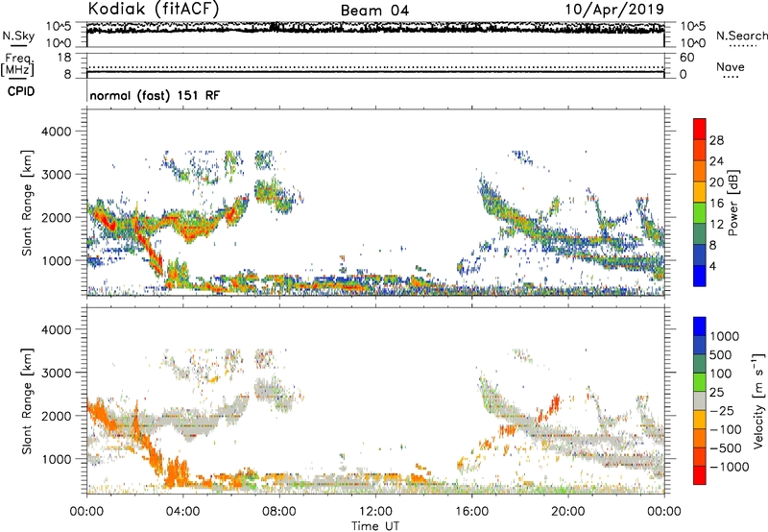768x532 pixels.
Task: Click the '08:00' time axis tick label
Action: coord(278,512)
